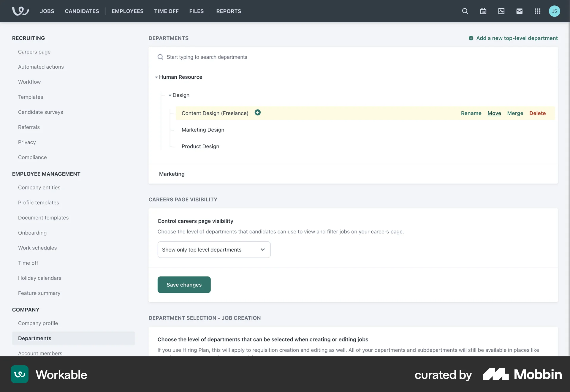Open the careers page visibility dropdown
570x392 pixels.
click(214, 249)
